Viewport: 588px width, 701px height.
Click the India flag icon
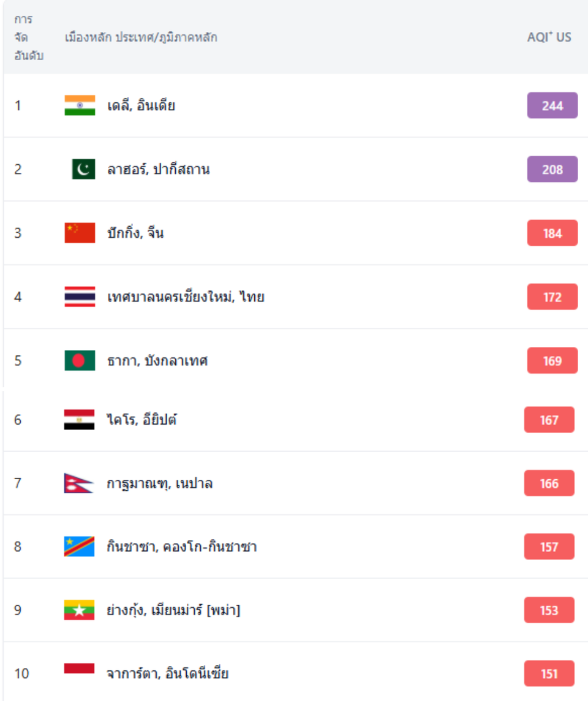pos(80,105)
